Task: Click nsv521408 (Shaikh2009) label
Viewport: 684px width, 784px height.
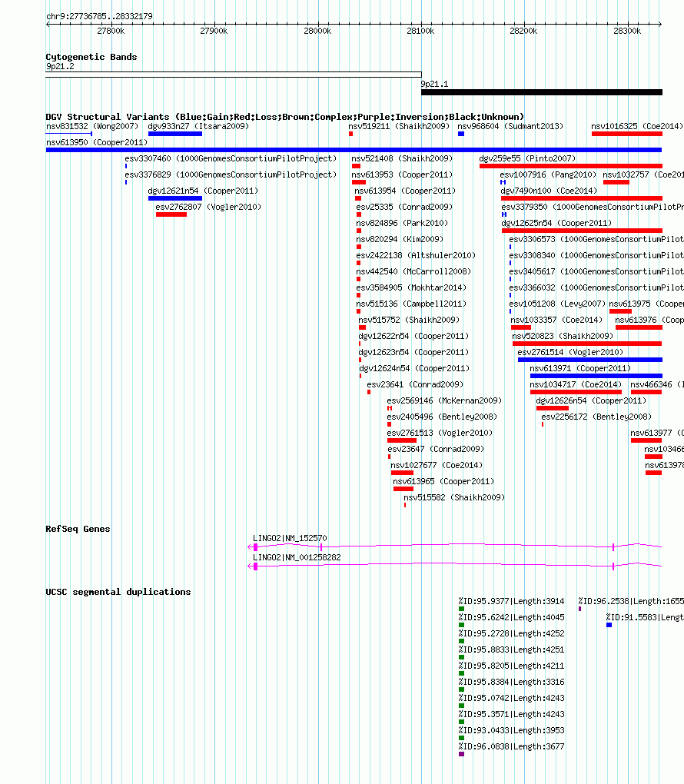Action: pos(402,158)
